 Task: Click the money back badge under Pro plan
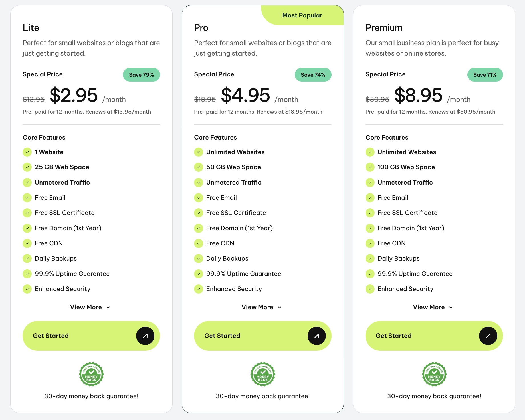click(x=263, y=374)
